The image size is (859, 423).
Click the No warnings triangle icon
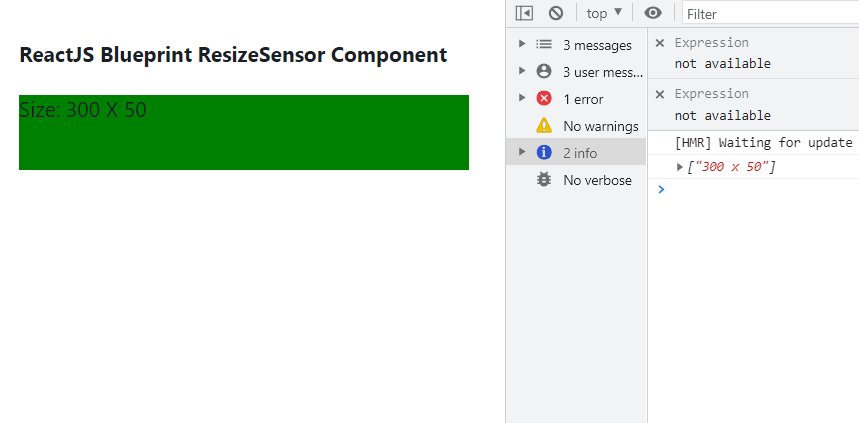tap(544, 126)
